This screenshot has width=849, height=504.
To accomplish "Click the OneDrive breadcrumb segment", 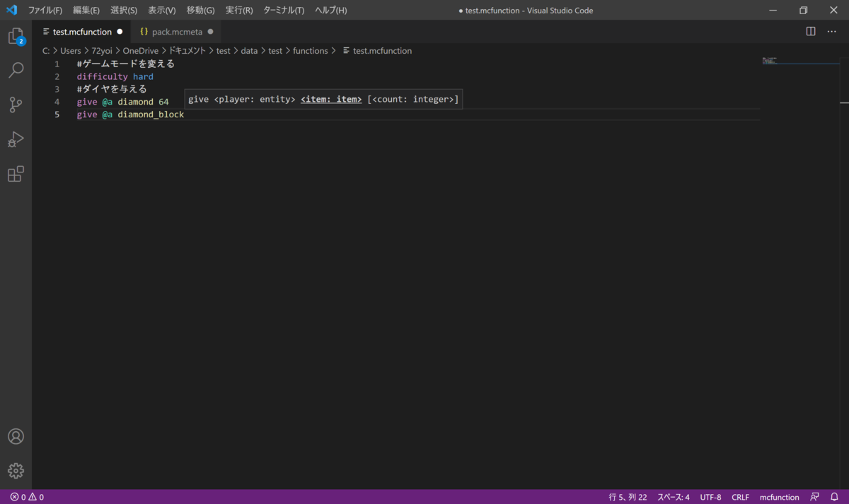I will tap(140, 51).
